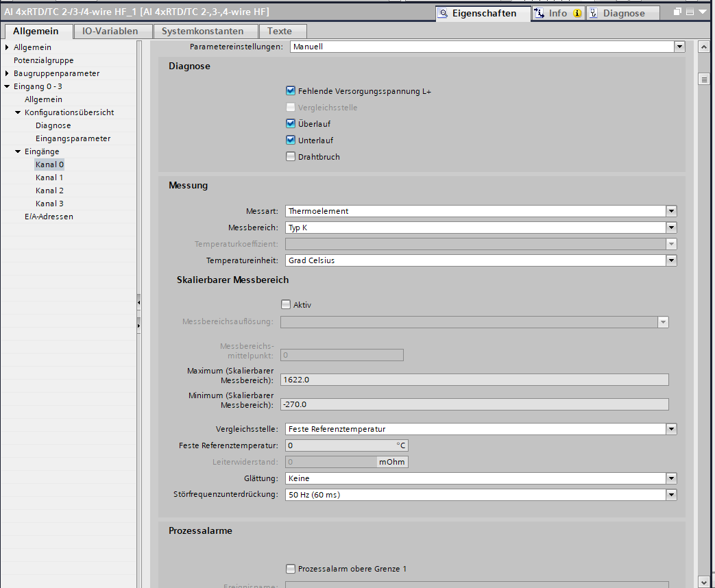
Task: Click the scroll up arrow of the properties area
Action: [703, 47]
